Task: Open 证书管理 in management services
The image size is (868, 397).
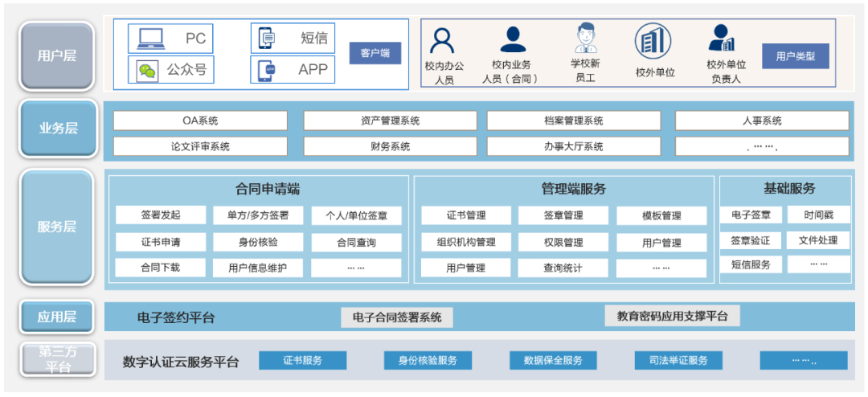Action: (x=466, y=215)
